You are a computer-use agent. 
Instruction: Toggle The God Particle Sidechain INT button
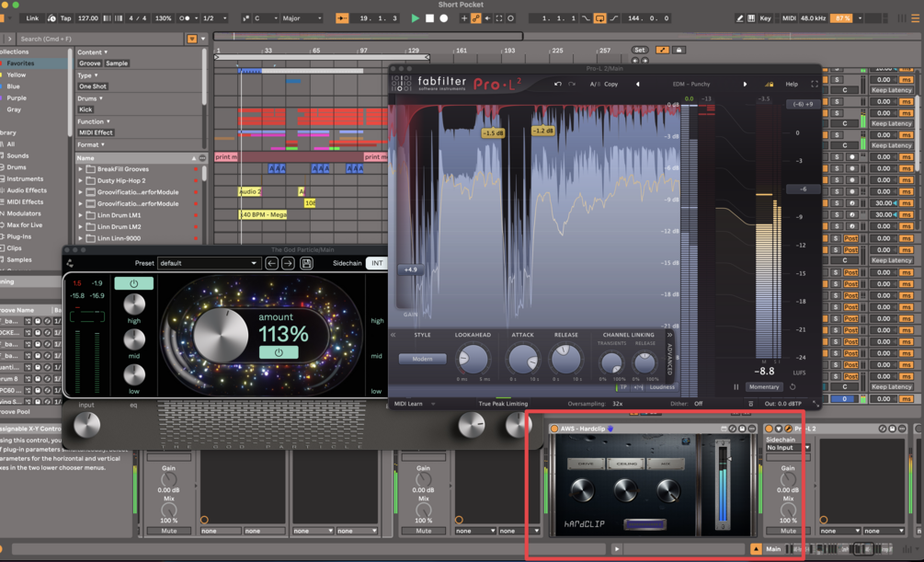point(377,263)
